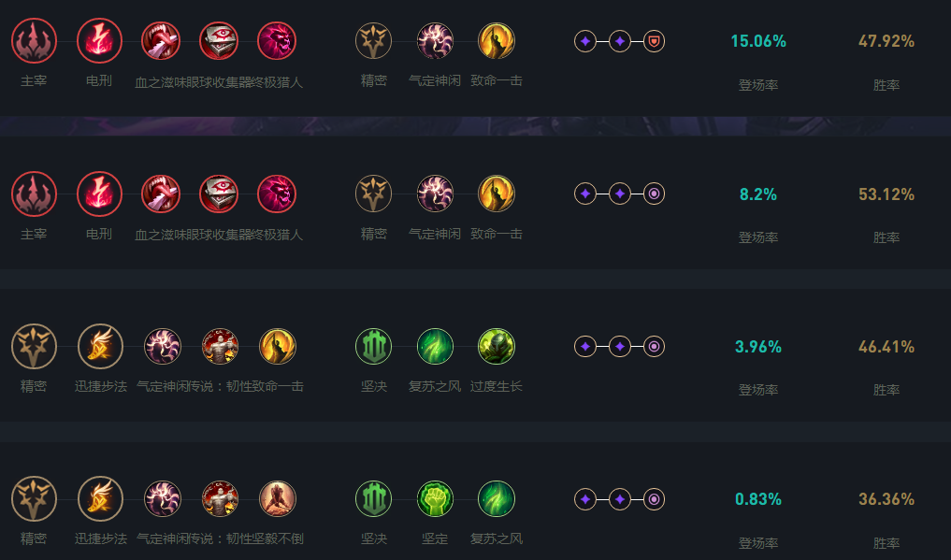
Task: Click the 血之滋味 rune icon in the 15.06% row
Action: pos(161,41)
